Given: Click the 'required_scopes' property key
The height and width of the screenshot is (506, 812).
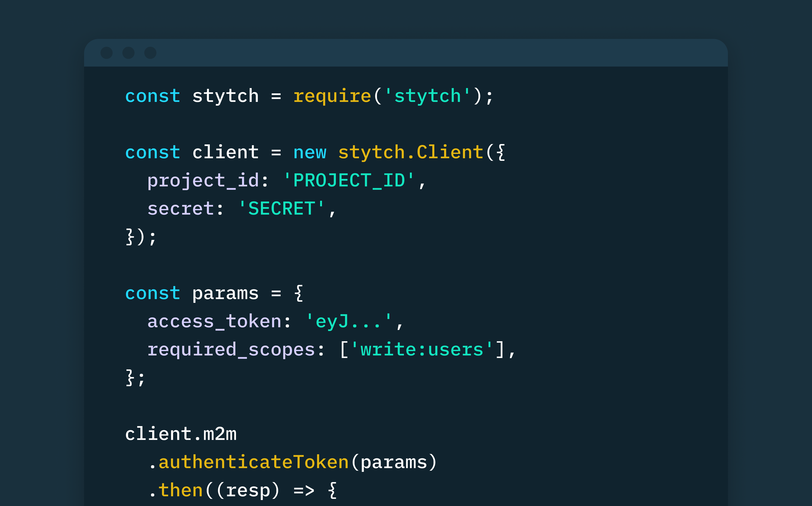Looking at the screenshot, I should pos(231,350).
